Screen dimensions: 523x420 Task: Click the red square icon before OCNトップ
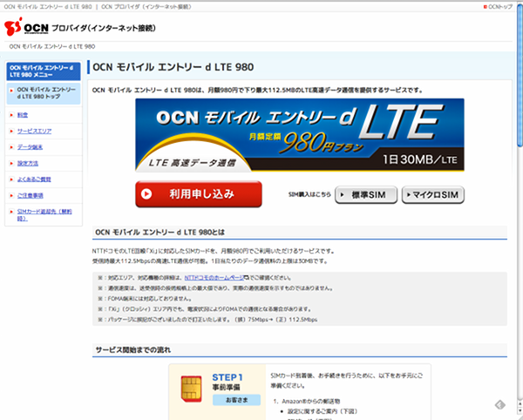(x=486, y=7)
